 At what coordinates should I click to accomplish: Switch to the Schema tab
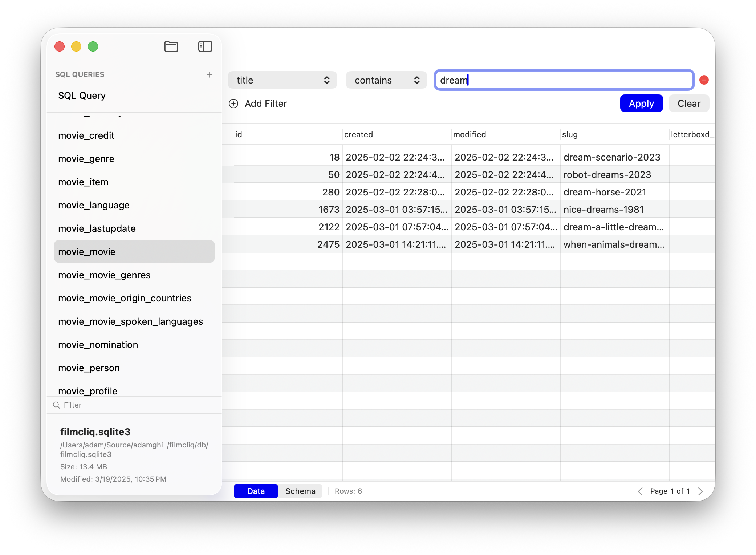point(300,491)
